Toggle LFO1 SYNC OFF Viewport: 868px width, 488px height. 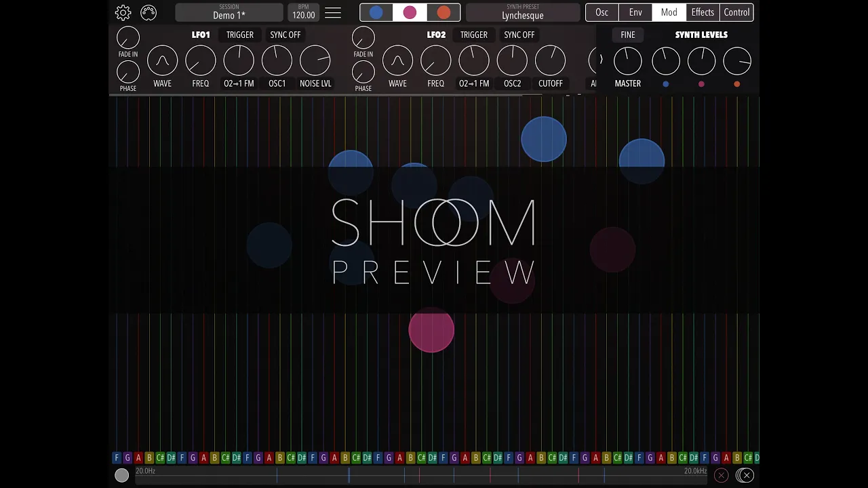point(285,35)
